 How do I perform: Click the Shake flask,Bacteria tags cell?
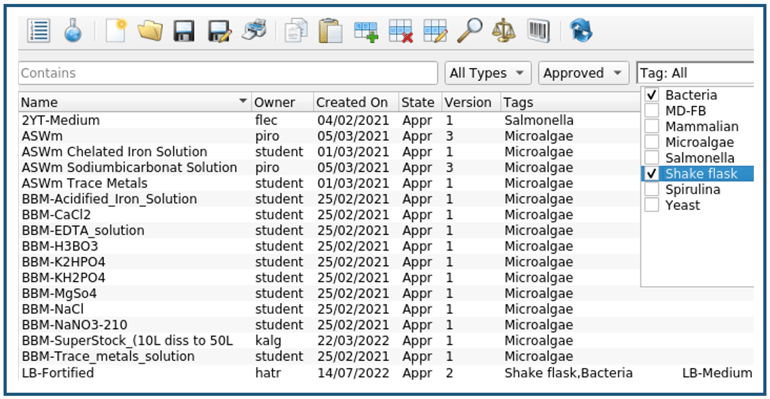click(x=568, y=372)
